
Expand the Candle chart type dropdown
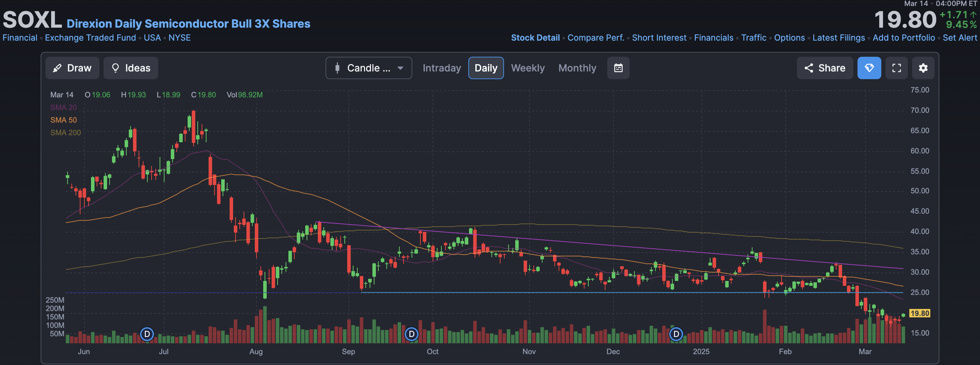point(369,68)
